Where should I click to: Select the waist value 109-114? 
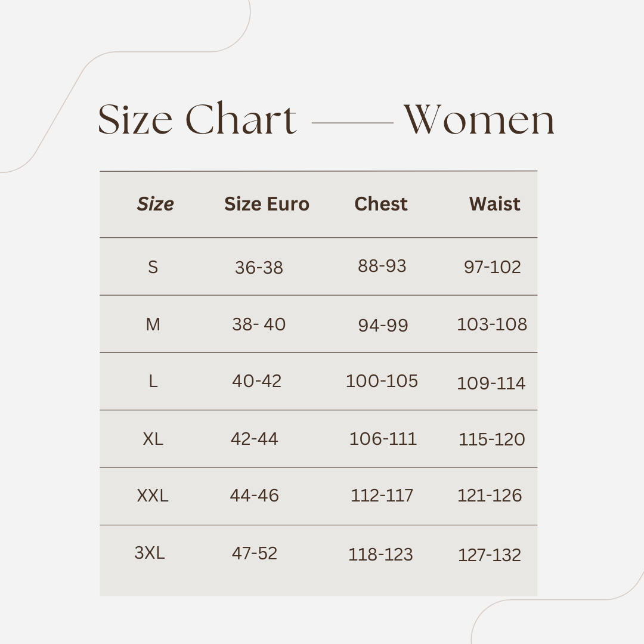click(x=491, y=383)
